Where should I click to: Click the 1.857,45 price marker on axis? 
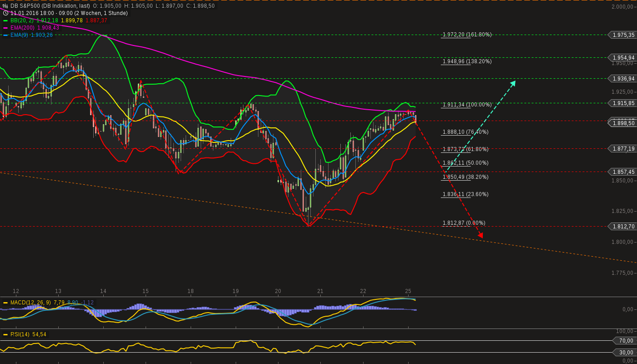pos(622,172)
